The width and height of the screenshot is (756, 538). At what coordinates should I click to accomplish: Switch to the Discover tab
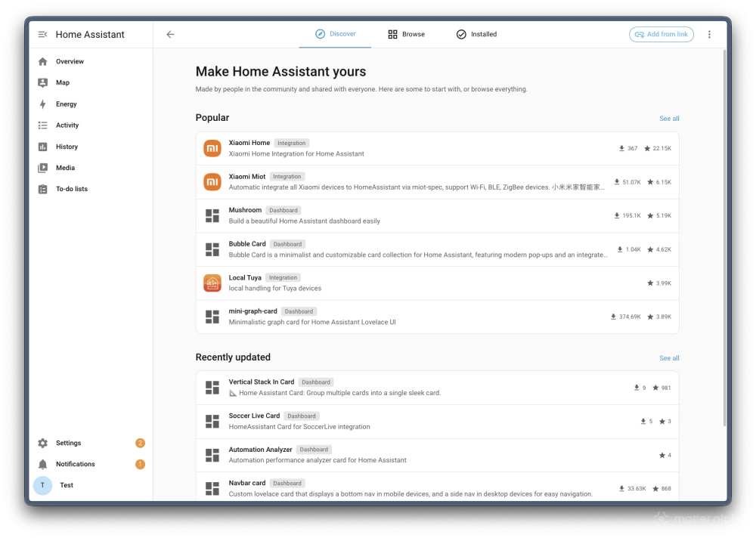click(x=335, y=34)
